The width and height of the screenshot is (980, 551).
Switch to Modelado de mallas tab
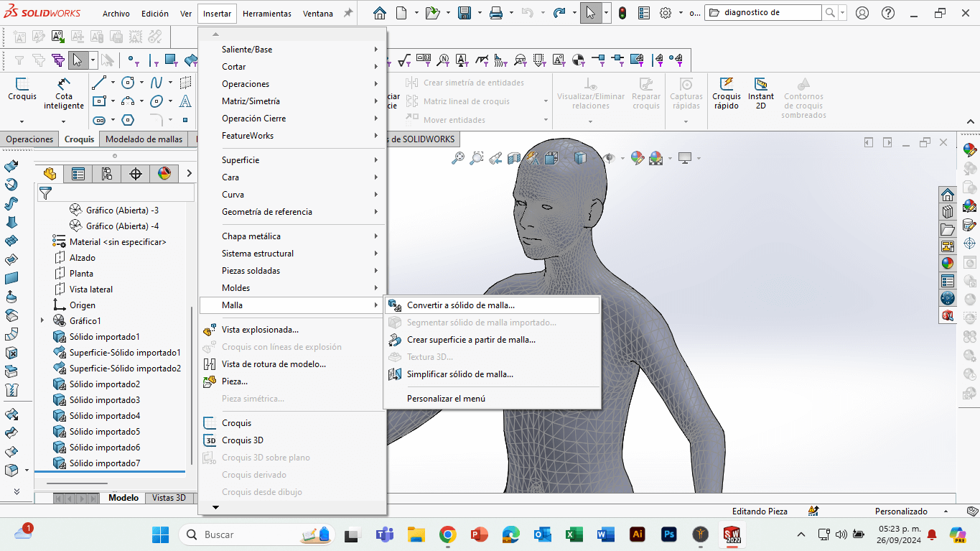[x=144, y=139]
